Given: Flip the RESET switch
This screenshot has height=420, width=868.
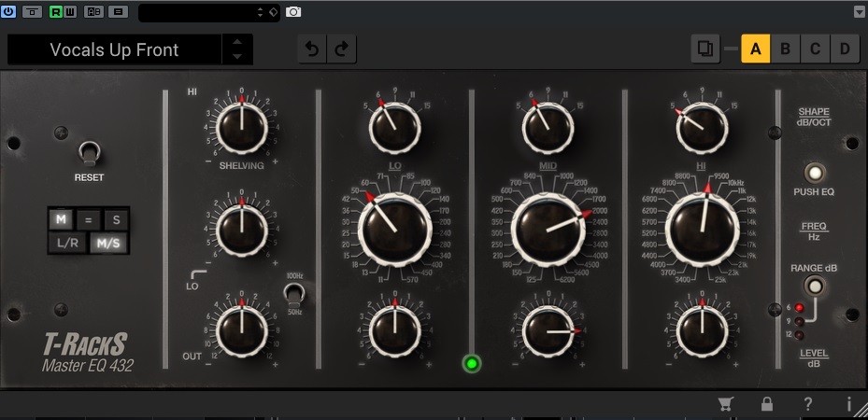Looking at the screenshot, I should coord(89,154).
